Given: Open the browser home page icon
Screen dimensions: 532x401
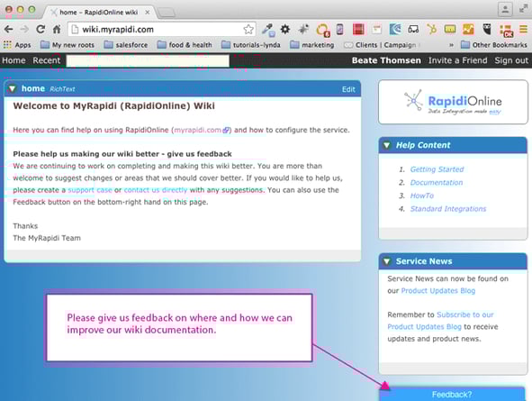Looking at the screenshot, I should 57,30.
